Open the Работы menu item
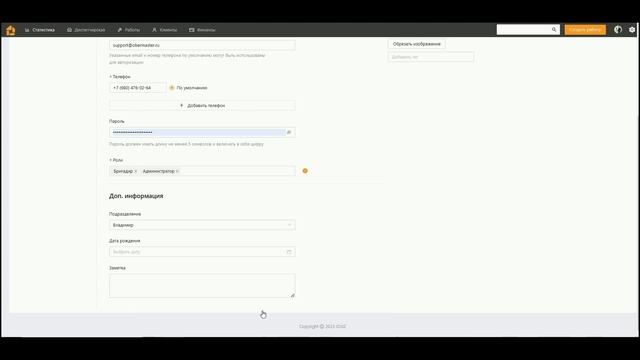The image size is (640, 360). (x=129, y=30)
